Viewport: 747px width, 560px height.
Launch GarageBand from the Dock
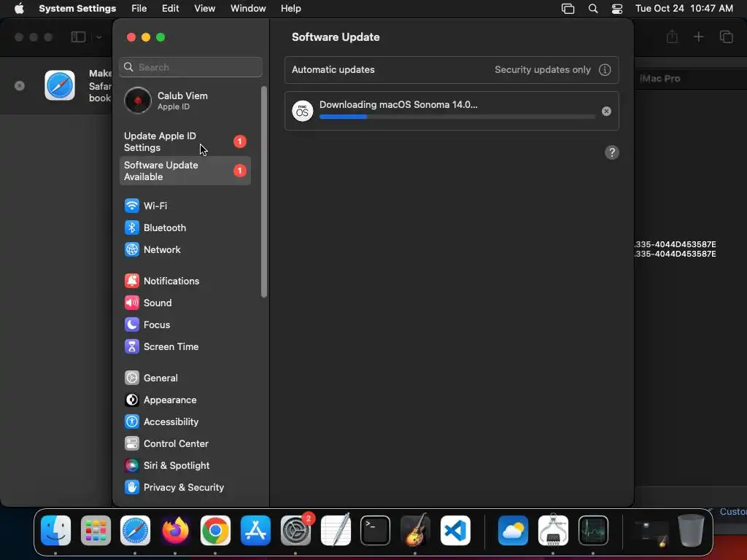[415, 530]
